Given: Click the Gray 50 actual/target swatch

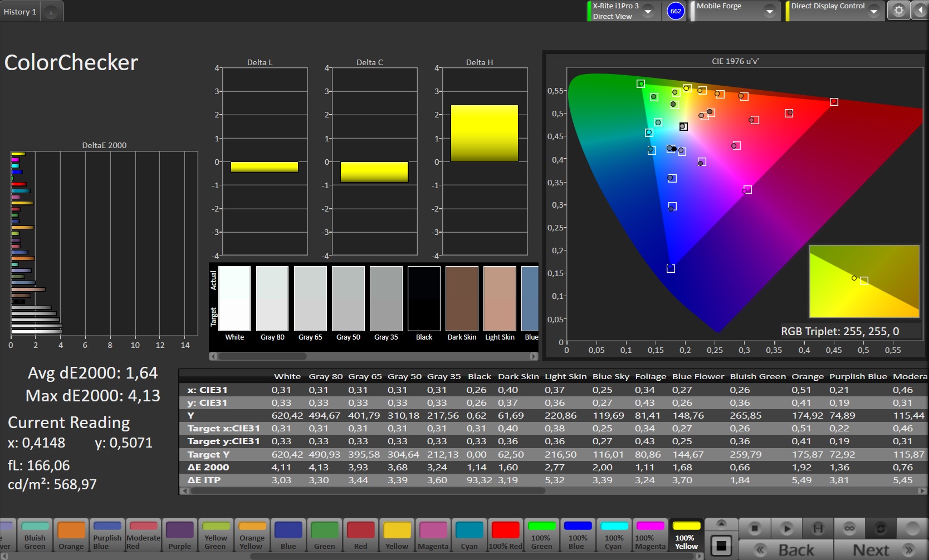Looking at the screenshot, I should coord(348,299).
